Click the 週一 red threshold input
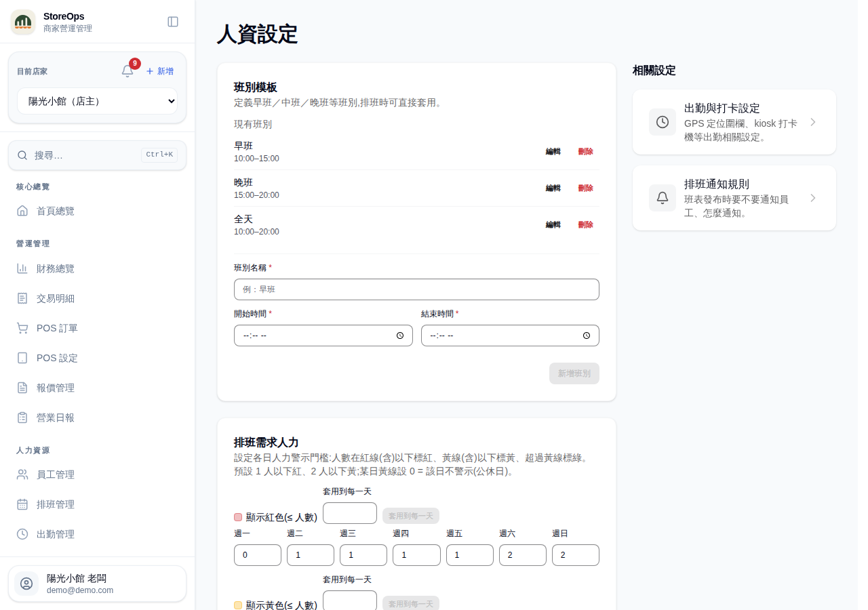 pyautogui.click(x=258, y=555)
